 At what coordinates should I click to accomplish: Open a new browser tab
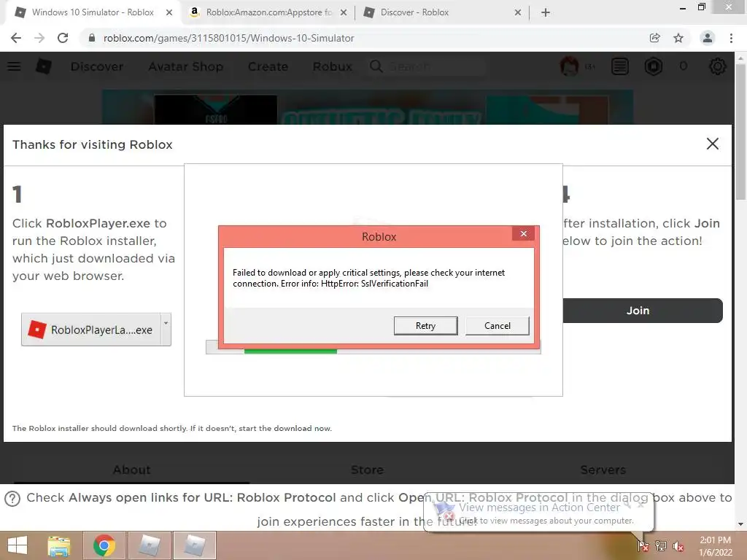[x=546, y=12]
